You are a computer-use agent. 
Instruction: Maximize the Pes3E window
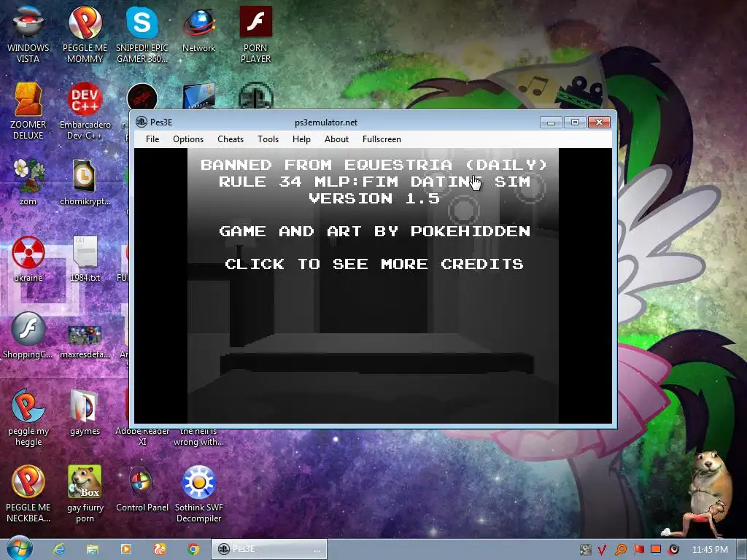(575, 122)
